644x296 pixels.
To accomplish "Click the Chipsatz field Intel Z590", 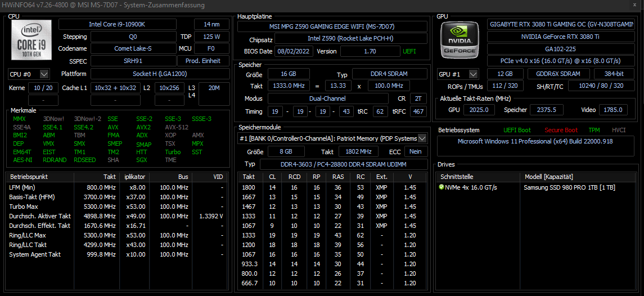I will 351,38.
